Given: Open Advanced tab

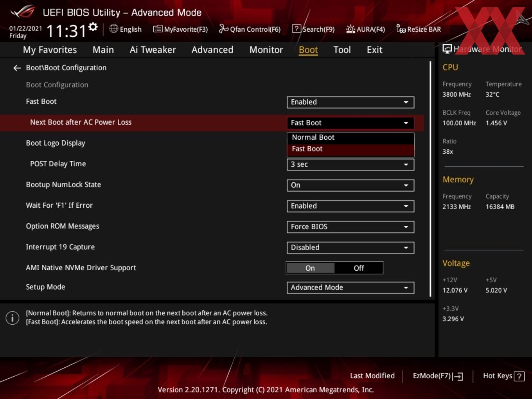Looking at the screenshot, I should tap(212, 50).
